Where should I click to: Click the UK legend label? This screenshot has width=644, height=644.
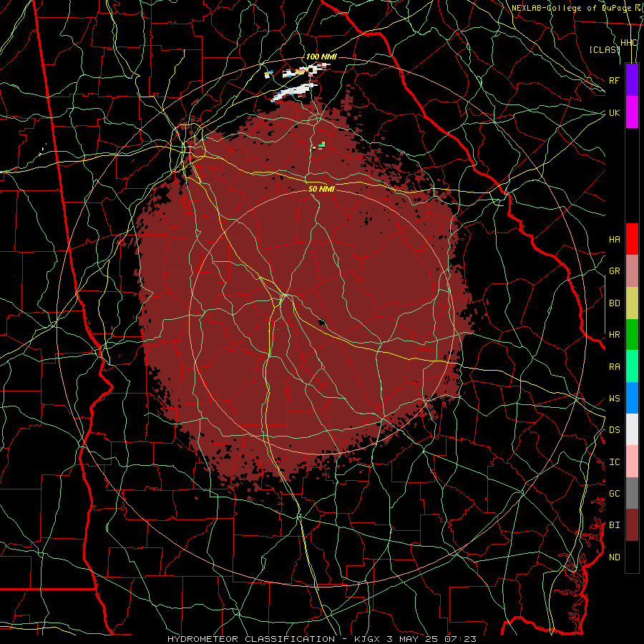(614, 112)
